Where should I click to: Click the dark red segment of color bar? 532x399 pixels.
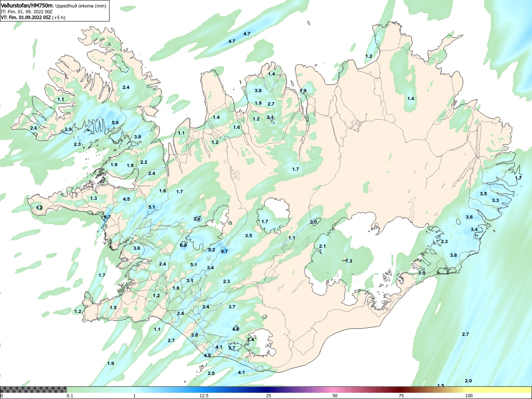401,389
